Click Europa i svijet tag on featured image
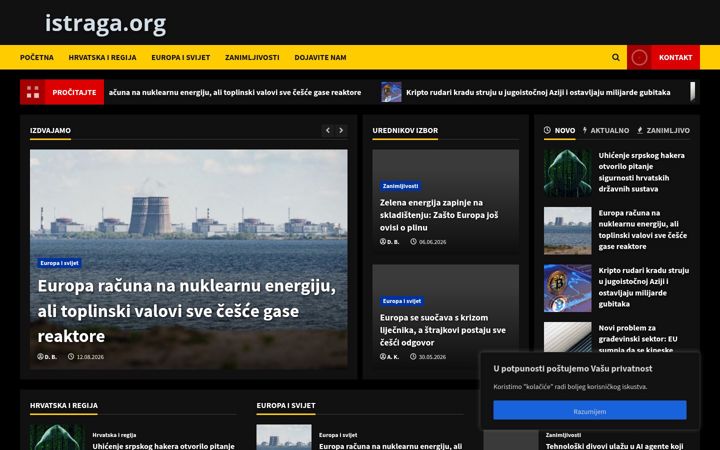Image resolution: width=720 pixels, height=450 pixels. tap(59, 263)
